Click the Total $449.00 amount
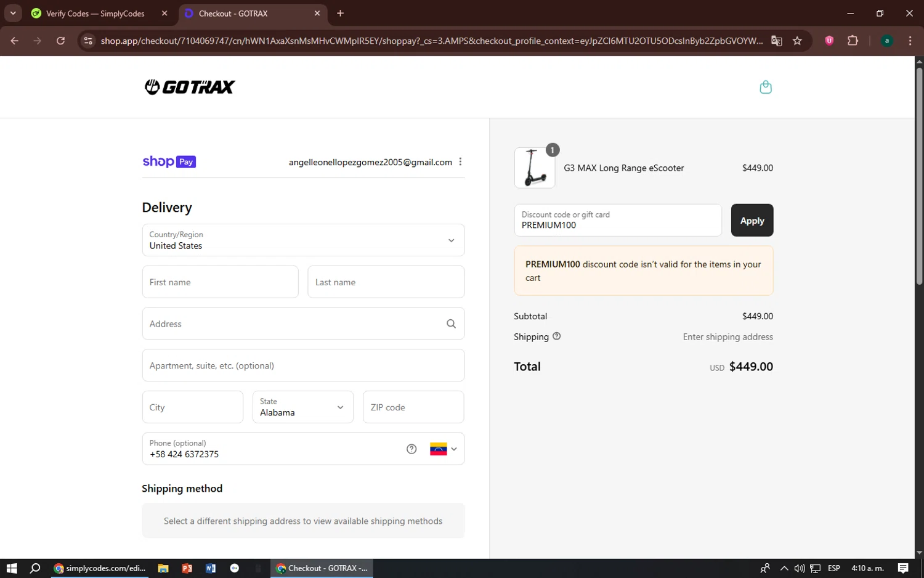Image resolution: width=924 pixels, height=578 pixels. point(751,367)
